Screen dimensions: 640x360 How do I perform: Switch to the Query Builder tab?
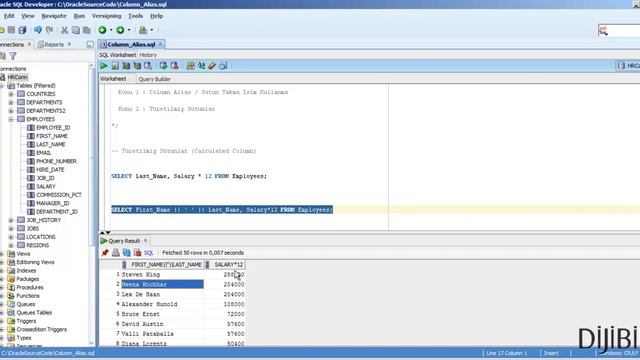pos(155,79)
